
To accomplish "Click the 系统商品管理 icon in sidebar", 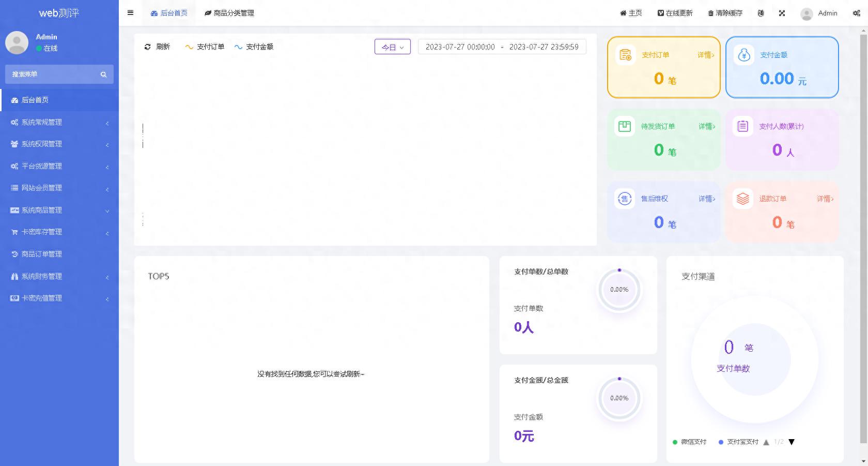I will coord(14,210).
